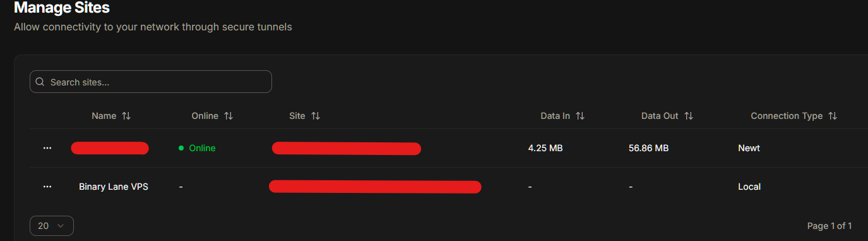Screen dimensions: 868x241
Task: Click the Site column sort arrows
Action: pos(316,116)
